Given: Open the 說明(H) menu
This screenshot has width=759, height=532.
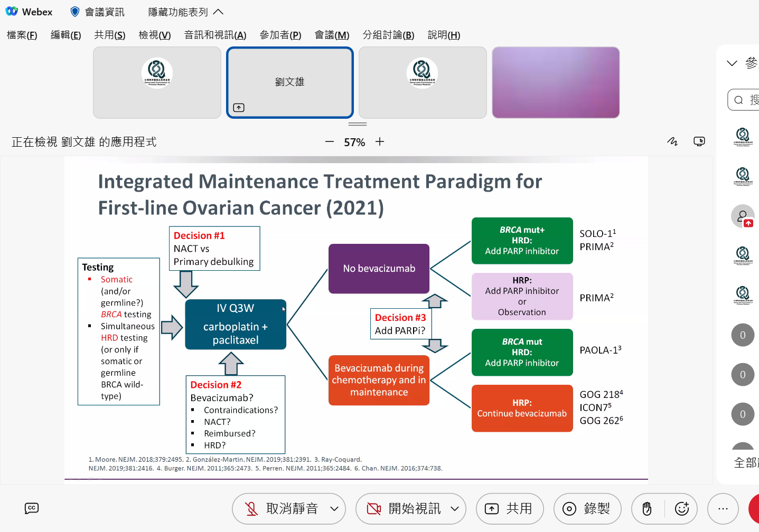Looking at the screenshot, I should click(444, 35).
